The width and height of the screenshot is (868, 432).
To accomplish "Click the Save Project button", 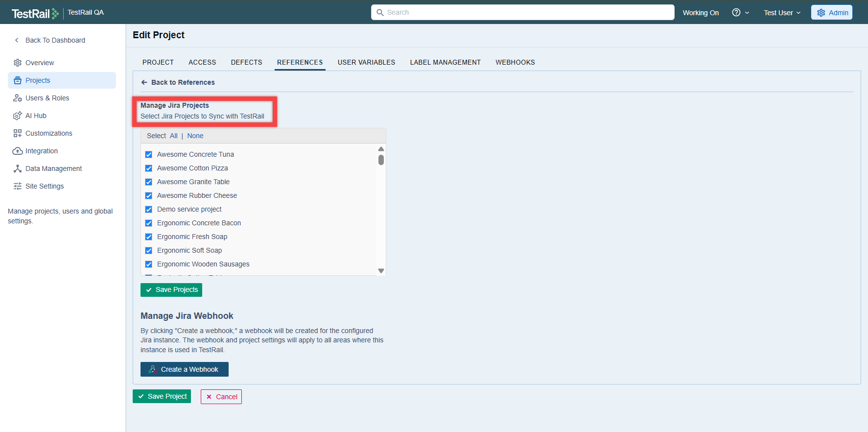I will (162, 396).
